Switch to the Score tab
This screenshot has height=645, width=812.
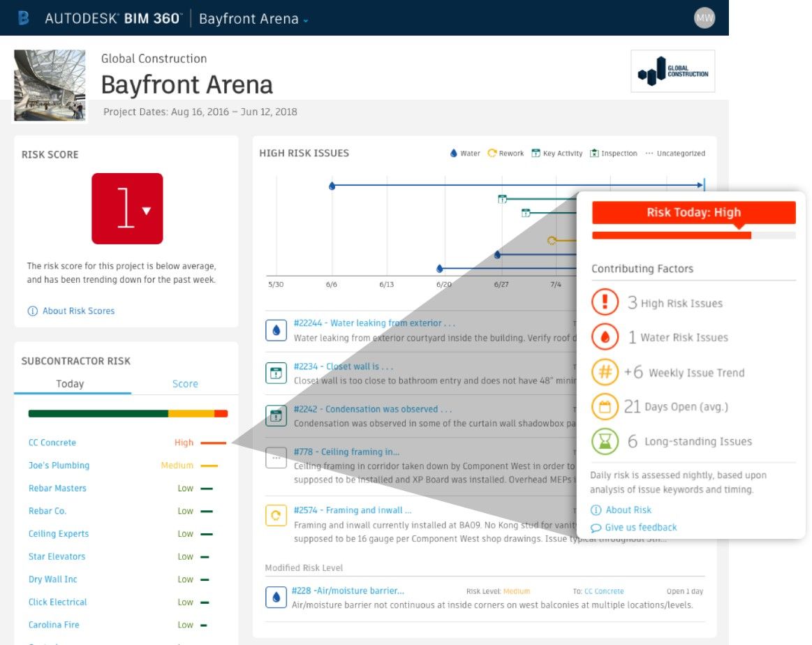click(x=185, y=384)
